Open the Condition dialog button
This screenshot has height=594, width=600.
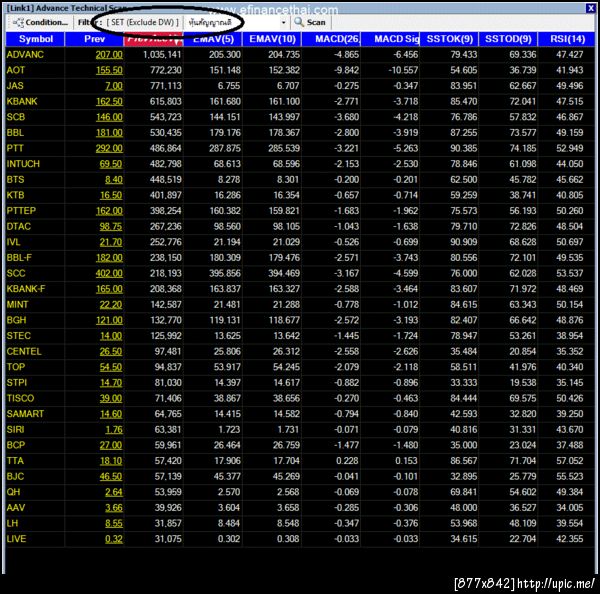40,23
